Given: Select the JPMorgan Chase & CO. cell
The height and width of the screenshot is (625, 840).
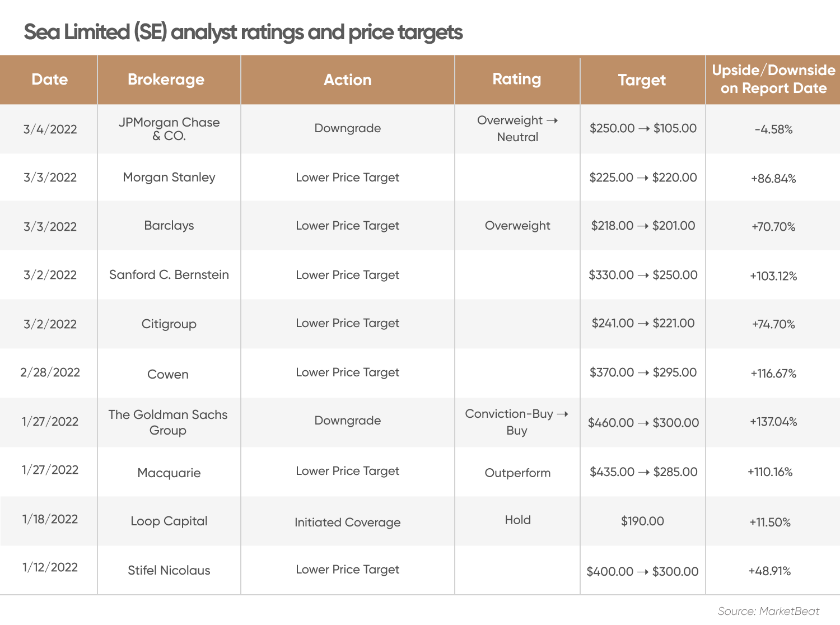Looking at the screenshot, I should coord(169,129).
